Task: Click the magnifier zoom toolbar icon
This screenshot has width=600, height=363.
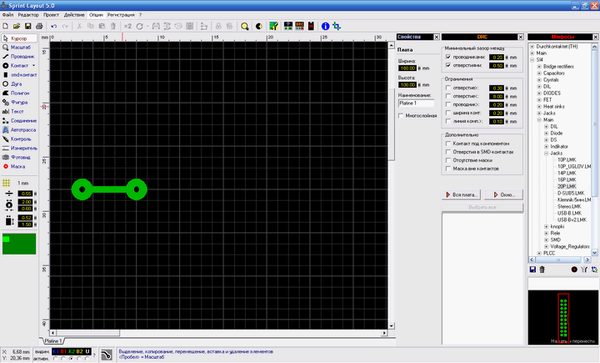Action: (245, 26)
